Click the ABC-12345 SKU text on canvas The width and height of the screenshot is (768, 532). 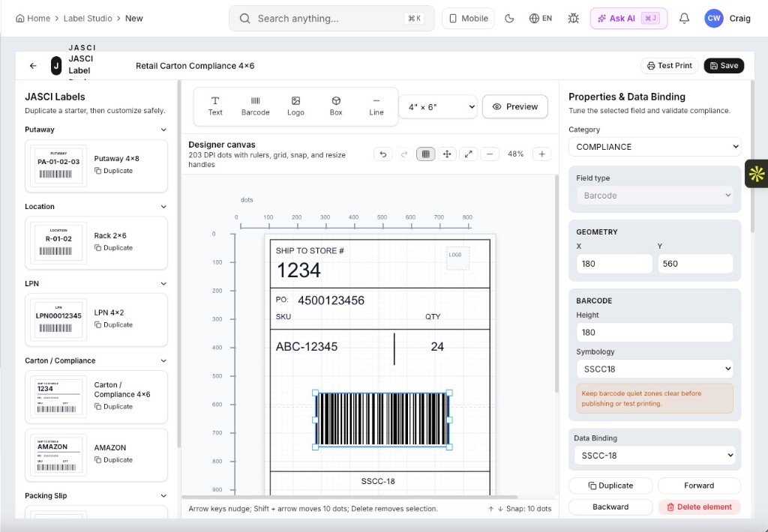(307, 346)
